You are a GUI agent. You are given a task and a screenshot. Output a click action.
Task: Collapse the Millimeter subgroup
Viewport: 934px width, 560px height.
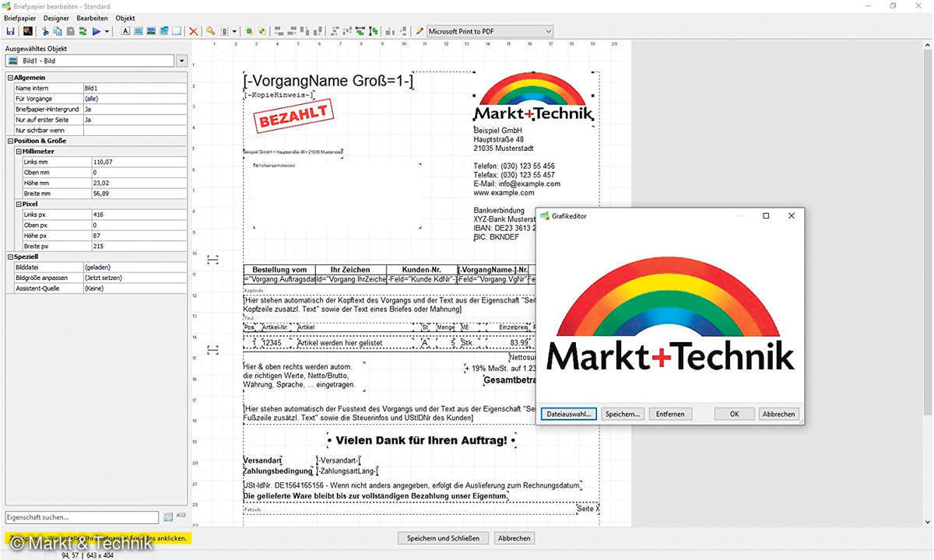19,151
